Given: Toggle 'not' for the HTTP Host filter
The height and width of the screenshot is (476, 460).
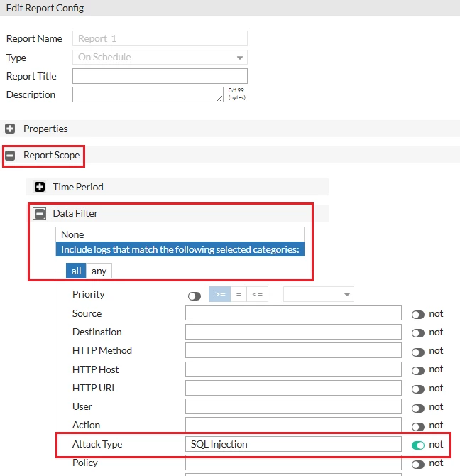Looking at the screenshot, I should click(x=418, y=371).
